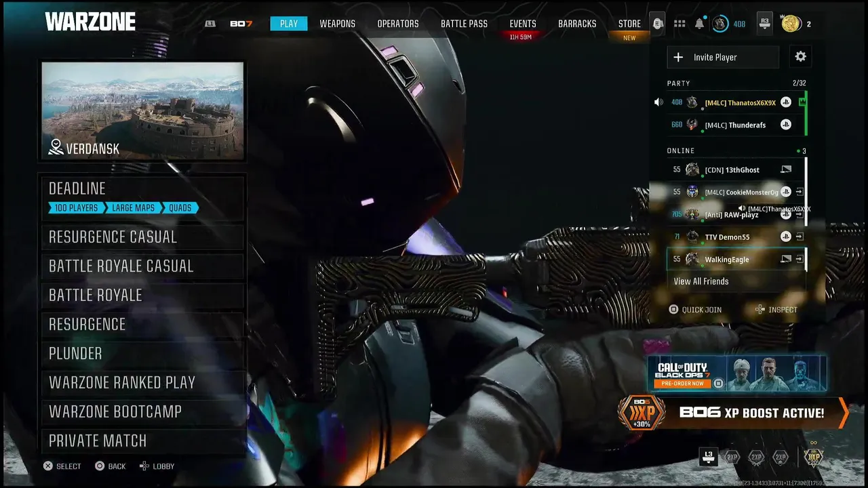
Task: Click the Invite Player button
Action: pyautogui.click(x=723, y=57)
